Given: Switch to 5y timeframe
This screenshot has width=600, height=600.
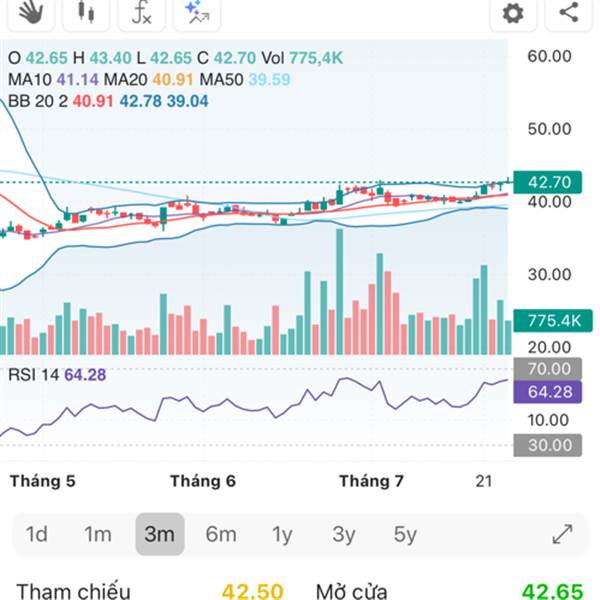Looking at the screenshot, I should tap(405, 534).
